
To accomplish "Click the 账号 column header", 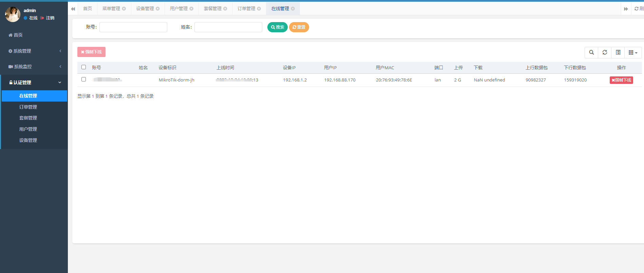I will [x=96, y=68].
